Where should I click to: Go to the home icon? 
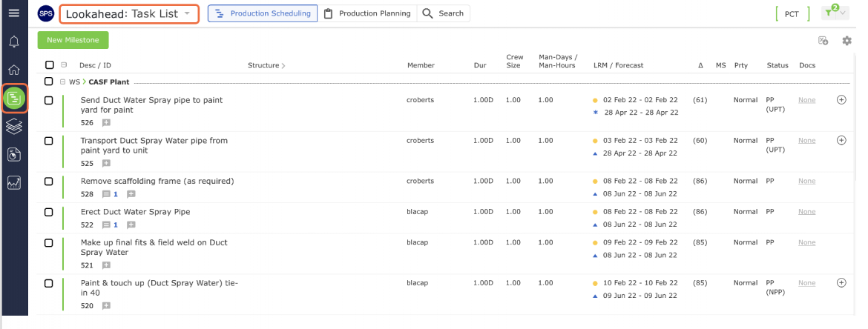pyautogui.click(x=14, y=70)
